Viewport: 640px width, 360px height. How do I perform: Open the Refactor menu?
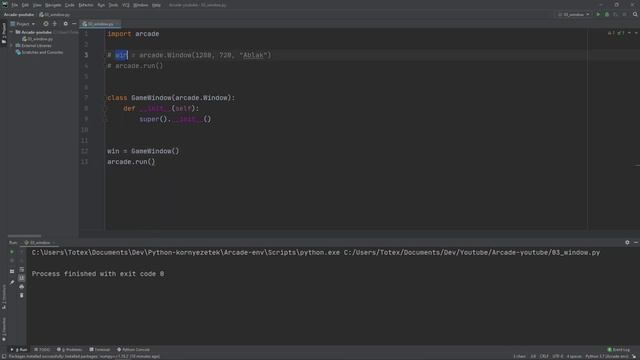[86, 5]
